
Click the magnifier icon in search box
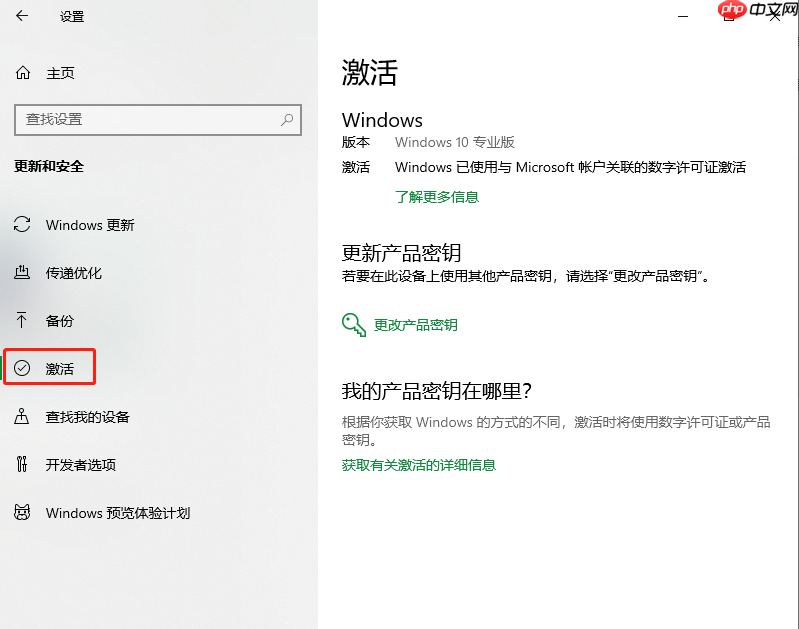tap(287, 120)
